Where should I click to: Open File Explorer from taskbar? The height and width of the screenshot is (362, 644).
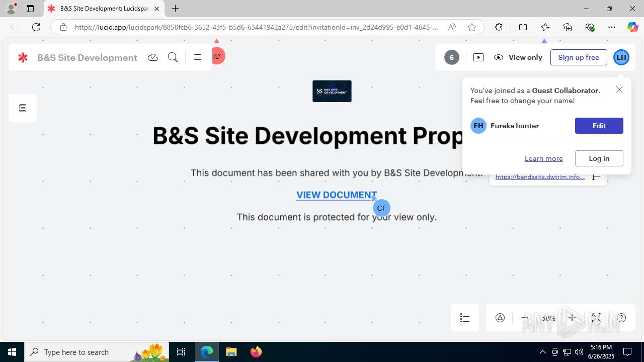[x=231, y=352]
